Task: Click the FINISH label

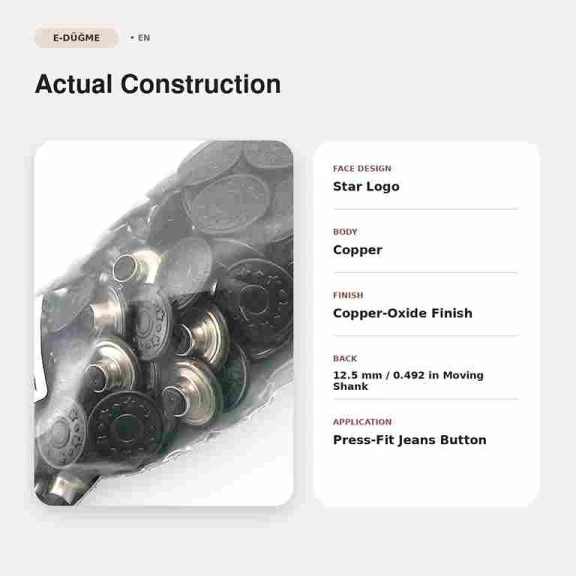Action: [x=348, y=295]
